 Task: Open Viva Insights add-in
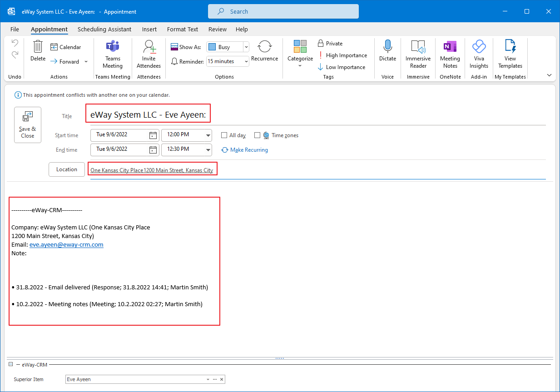pos(479,54)
